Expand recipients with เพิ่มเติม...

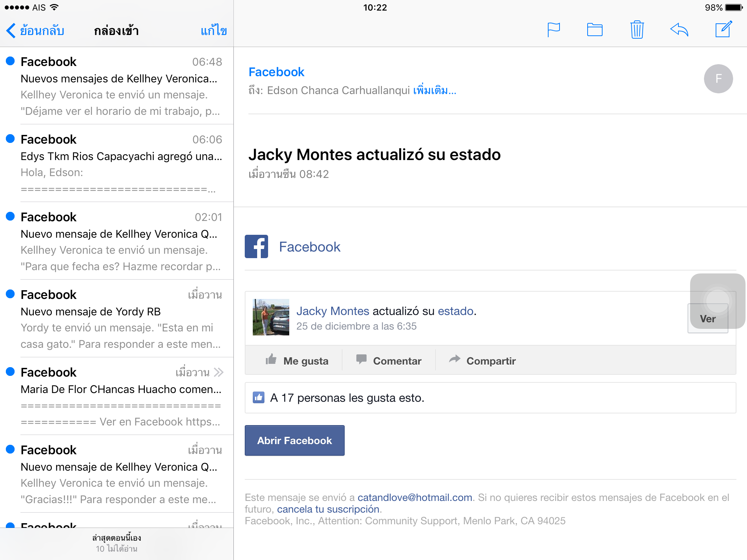(434, 90)
